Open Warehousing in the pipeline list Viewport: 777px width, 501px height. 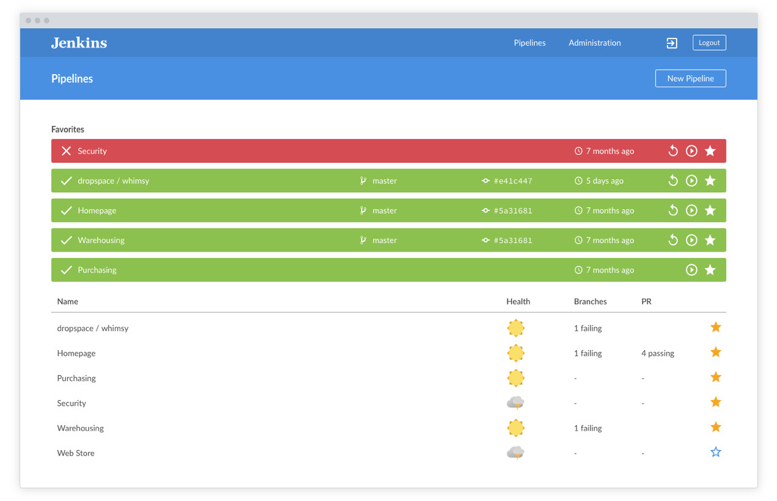point(80,428)
